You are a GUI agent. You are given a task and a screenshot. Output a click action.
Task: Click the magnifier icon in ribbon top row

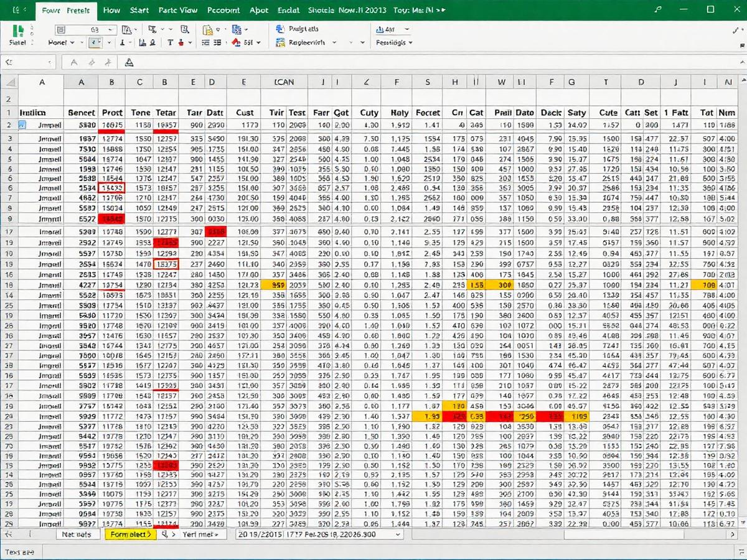tap(185, 29)
